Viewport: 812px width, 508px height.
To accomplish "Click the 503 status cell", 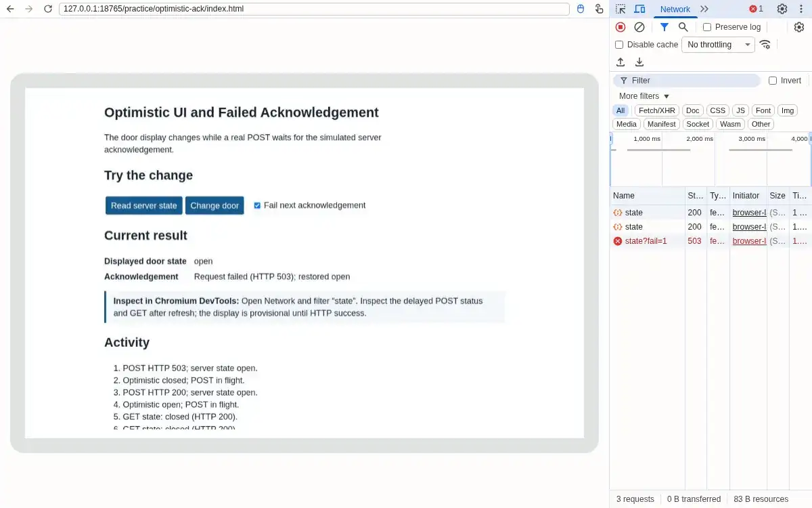I will point(696,241).
